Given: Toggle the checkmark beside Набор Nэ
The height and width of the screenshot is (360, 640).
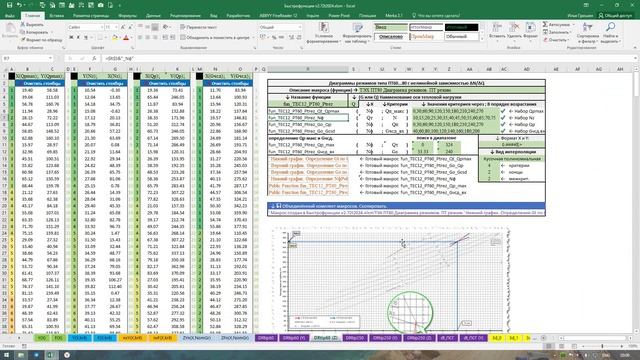Looking at the screenshot, I should coord(503,118).
